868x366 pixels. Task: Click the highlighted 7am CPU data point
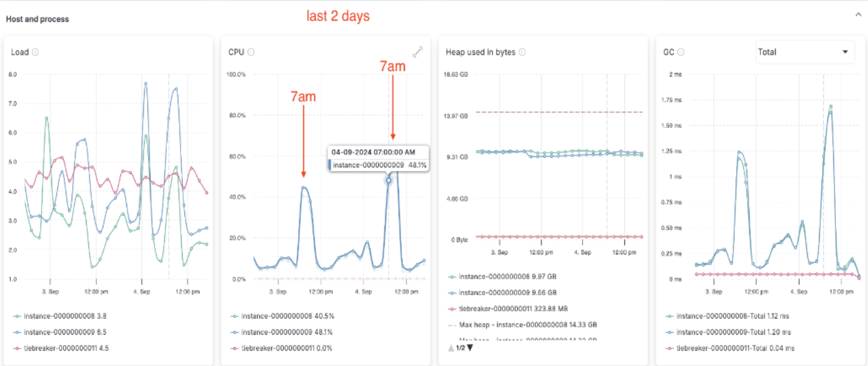[389, 180]
